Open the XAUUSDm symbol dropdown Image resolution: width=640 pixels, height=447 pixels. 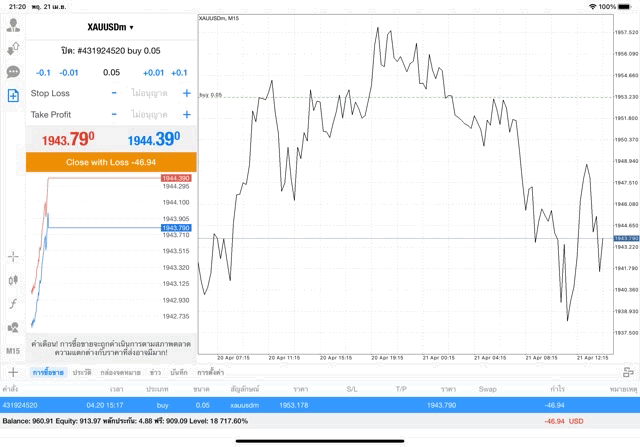click(110, 27)
